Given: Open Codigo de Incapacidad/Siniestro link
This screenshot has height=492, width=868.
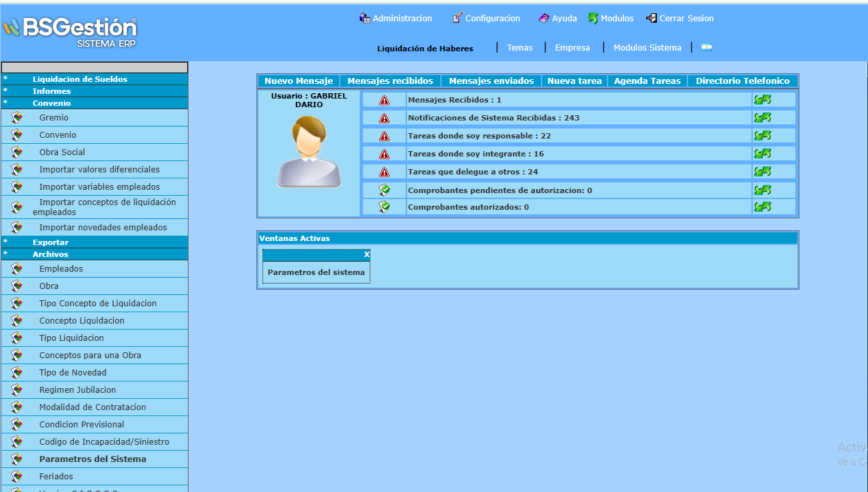Looking at the screenshot, I should click(104, 441).
